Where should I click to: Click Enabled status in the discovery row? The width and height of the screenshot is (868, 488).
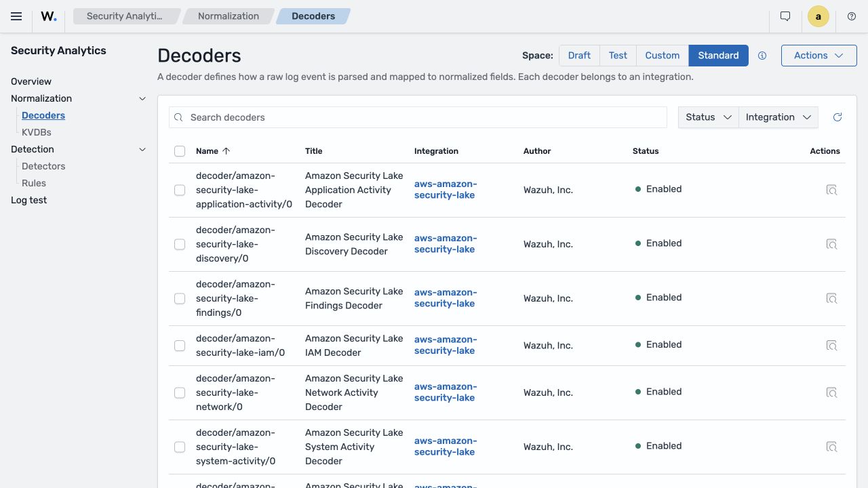point(658,243)
